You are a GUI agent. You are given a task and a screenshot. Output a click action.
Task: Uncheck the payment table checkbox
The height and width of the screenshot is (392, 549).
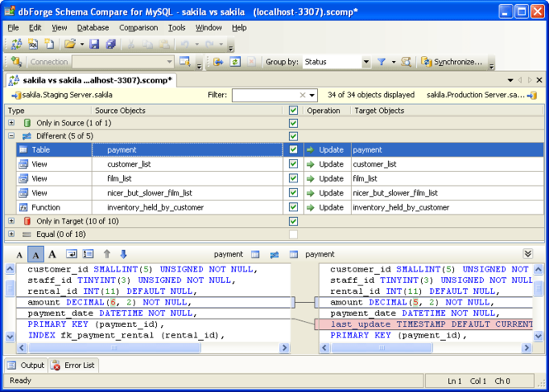293,150
